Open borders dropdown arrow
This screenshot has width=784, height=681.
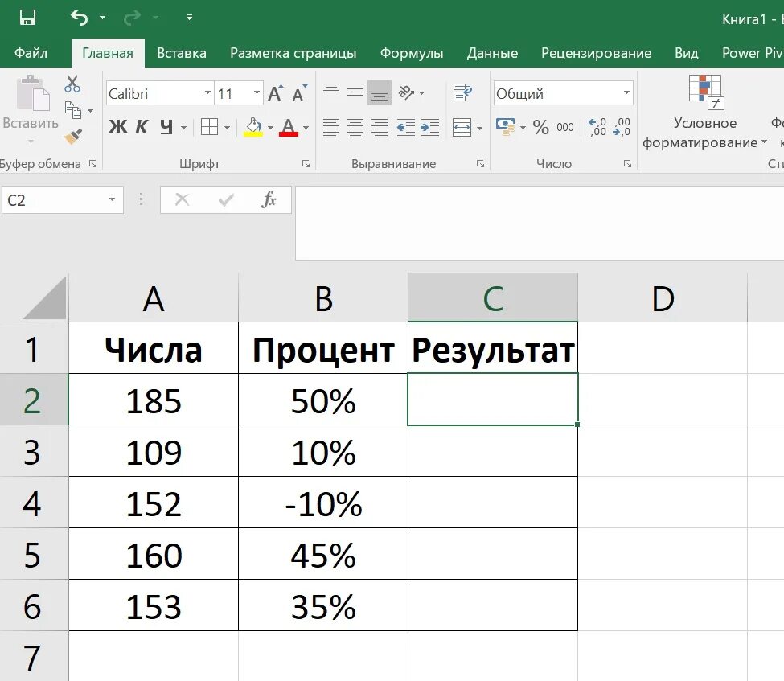coord(227,128)
